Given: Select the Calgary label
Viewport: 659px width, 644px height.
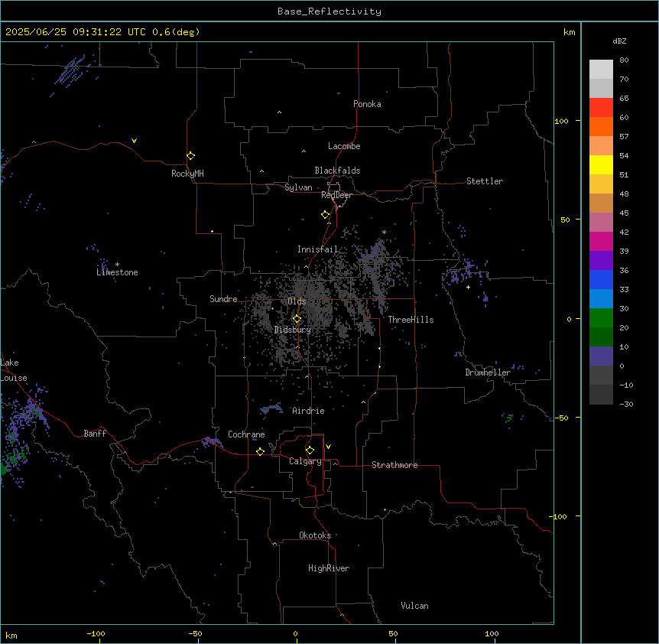Looking at the screenshot, I should (306, 461).
